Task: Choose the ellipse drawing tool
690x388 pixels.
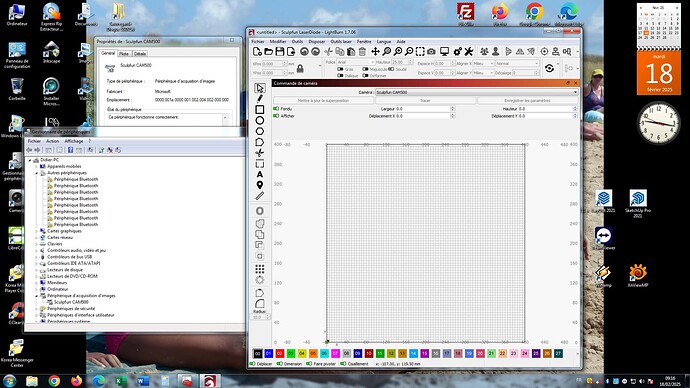Action: click(260, 120)
